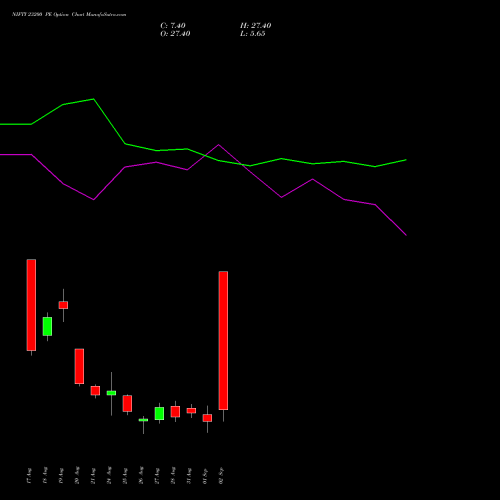Select the red candle for 01 Sep
500x500 pixels.
207,418
